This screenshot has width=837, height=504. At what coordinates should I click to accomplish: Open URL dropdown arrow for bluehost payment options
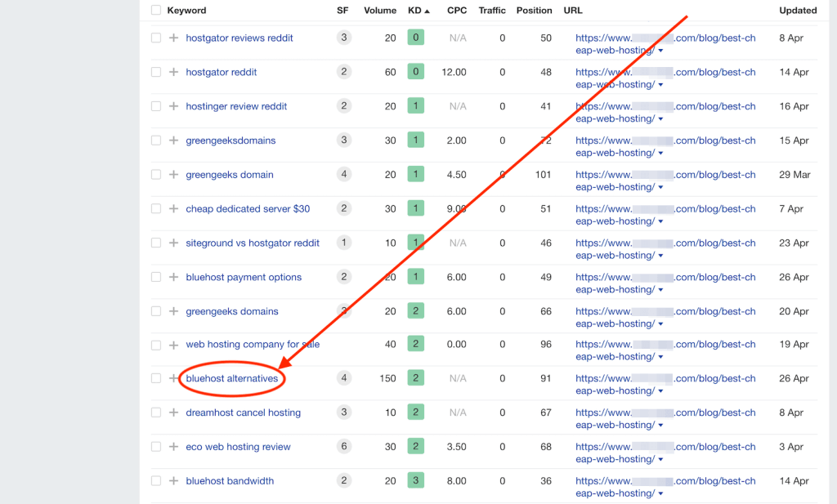pos(660,290)
